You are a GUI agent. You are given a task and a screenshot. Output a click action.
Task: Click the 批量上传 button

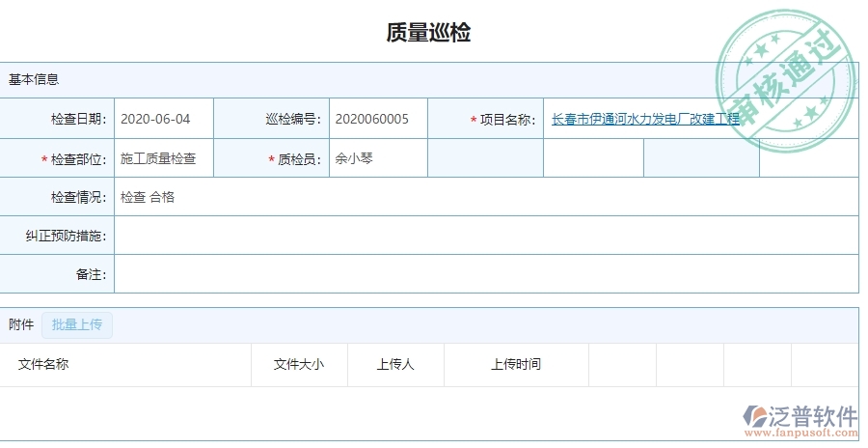coord(77,325)
